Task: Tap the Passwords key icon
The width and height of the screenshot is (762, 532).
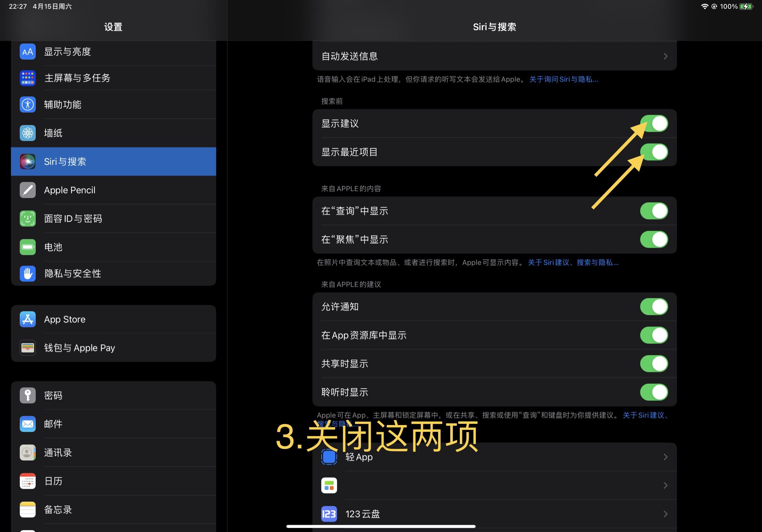Action: coord(27,396)
